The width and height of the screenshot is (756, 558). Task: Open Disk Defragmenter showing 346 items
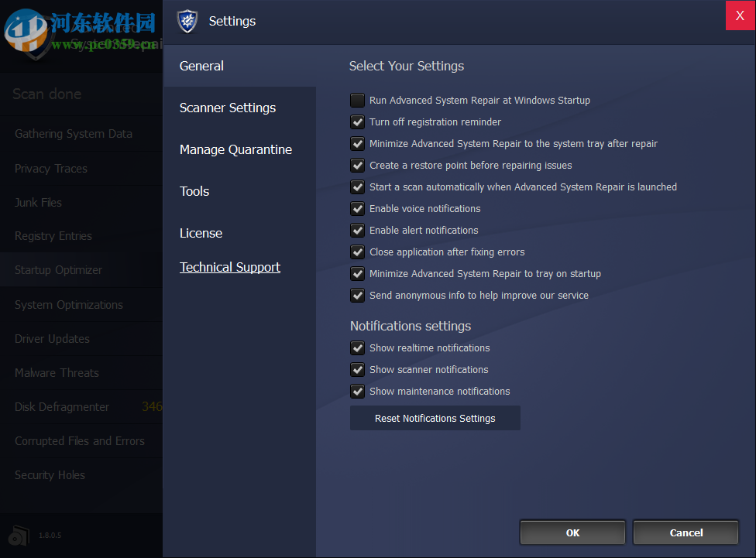[62, 406]
